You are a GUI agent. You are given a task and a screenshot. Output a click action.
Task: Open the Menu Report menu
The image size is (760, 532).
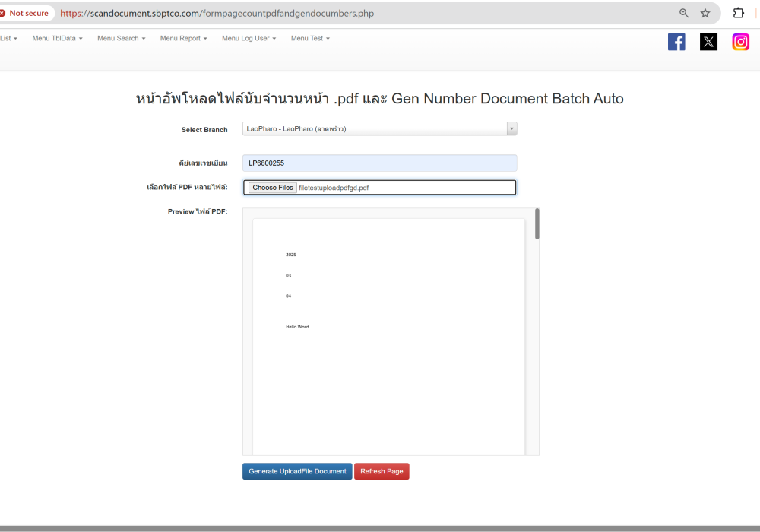183,38
